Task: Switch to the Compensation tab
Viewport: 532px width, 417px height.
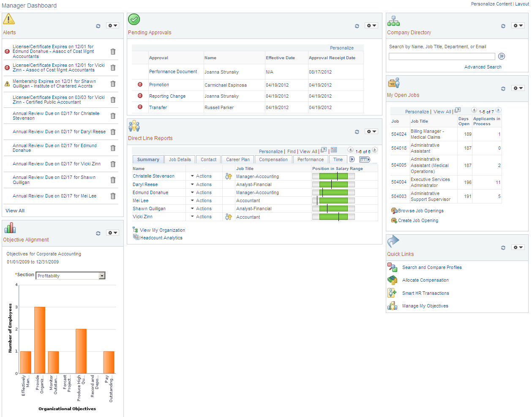Action: click(273, 159)
